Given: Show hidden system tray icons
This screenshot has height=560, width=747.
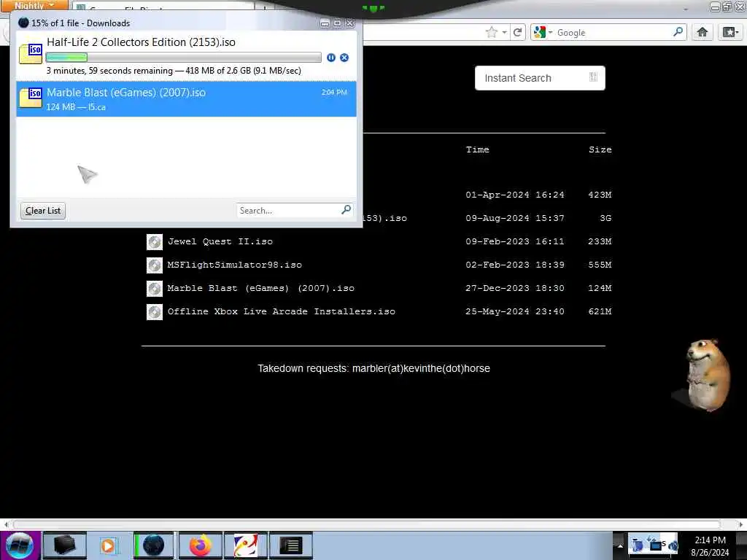Looking at the screenshot, I should [x=620, y=545].
